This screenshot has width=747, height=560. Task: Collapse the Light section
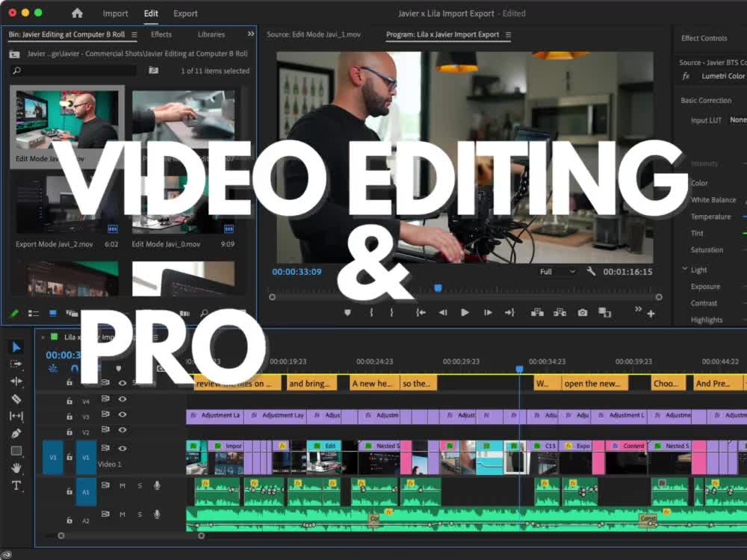click(x=685, y=269)
